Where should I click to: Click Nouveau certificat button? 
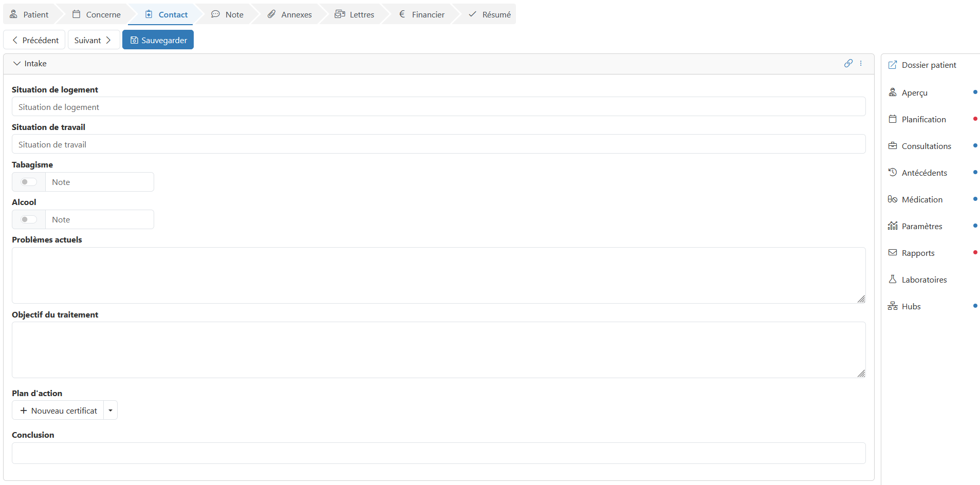[x=58, y=411]
